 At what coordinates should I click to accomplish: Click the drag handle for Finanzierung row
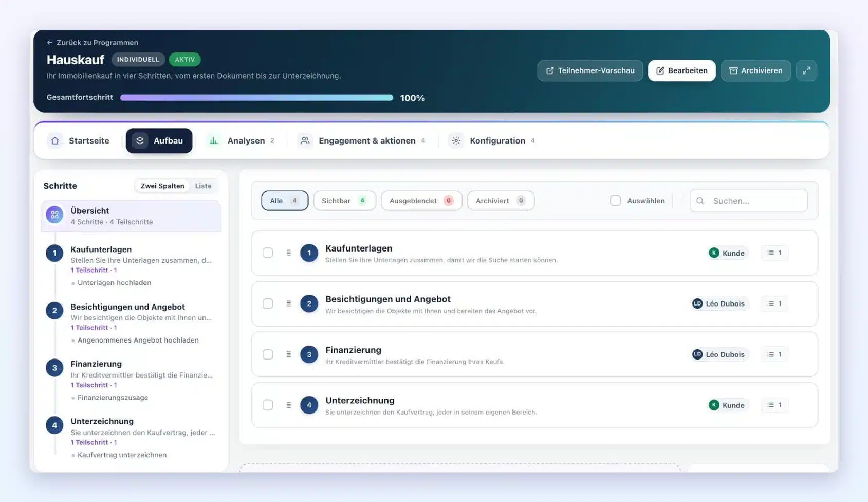tap(289, 354)
